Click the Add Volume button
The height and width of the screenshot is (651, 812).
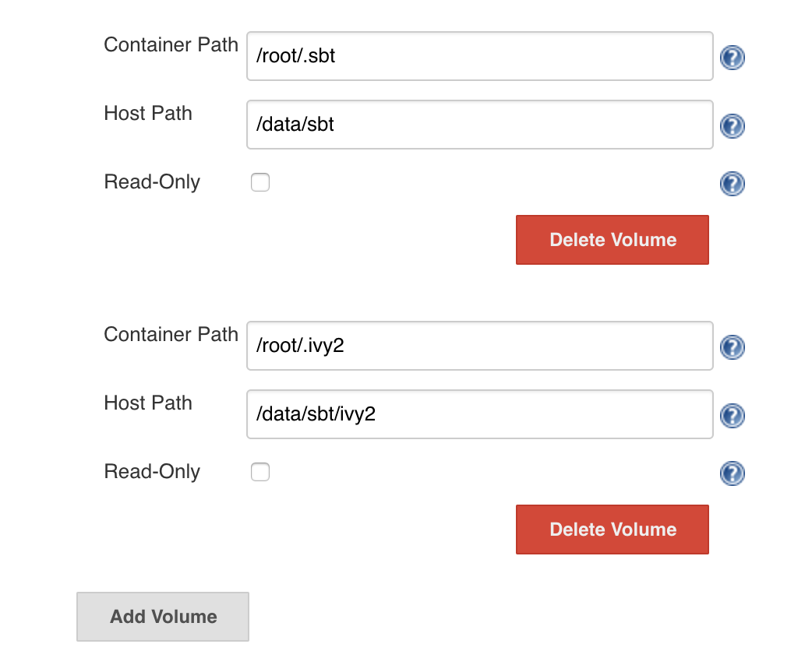[x=163, y=617]
